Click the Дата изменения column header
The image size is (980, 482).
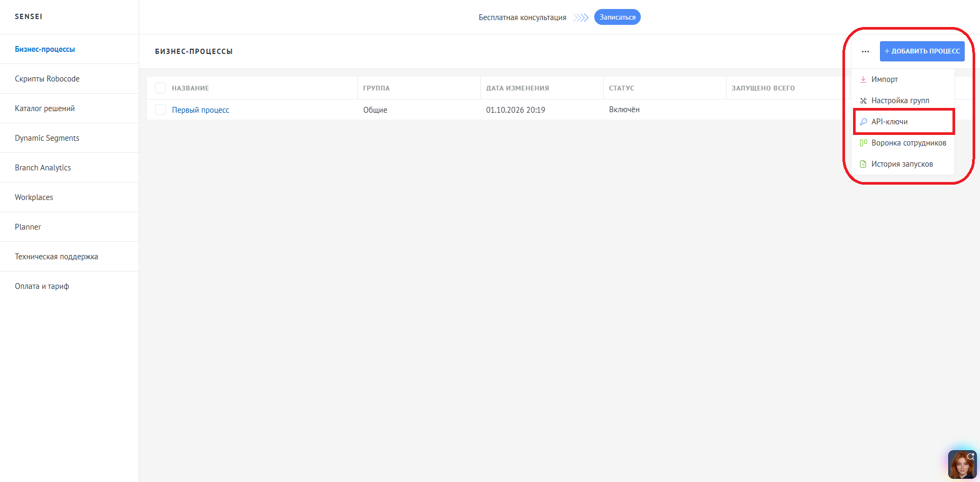[x=518, y=88]
